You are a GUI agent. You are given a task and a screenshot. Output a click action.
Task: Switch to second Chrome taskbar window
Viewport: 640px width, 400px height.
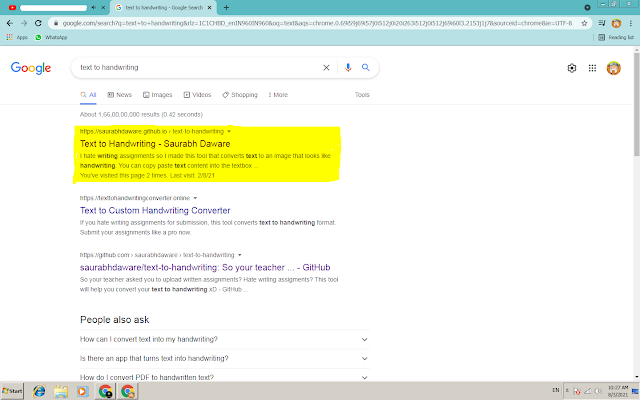(128, 391)
